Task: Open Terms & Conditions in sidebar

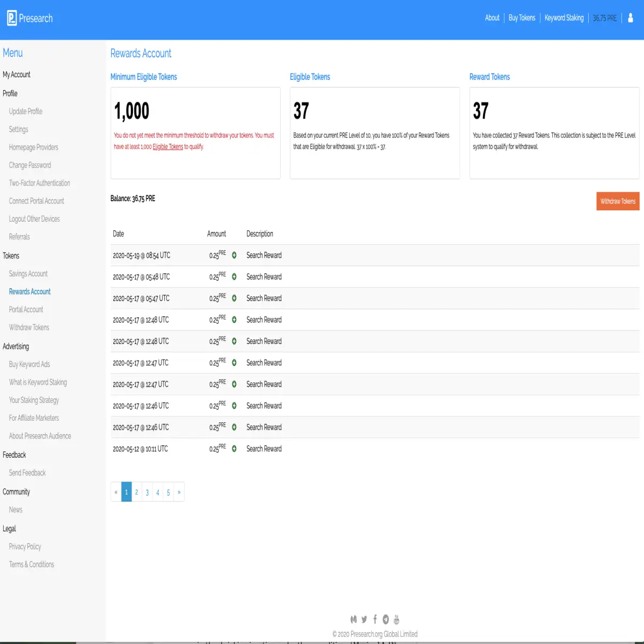Action: (x=32, y=565)
